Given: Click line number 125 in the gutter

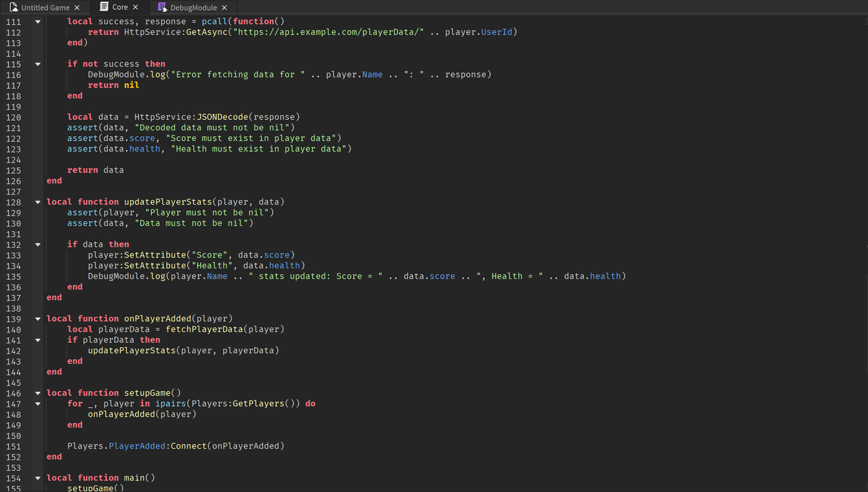Looking at the screenshot, I should click(13, 170).
